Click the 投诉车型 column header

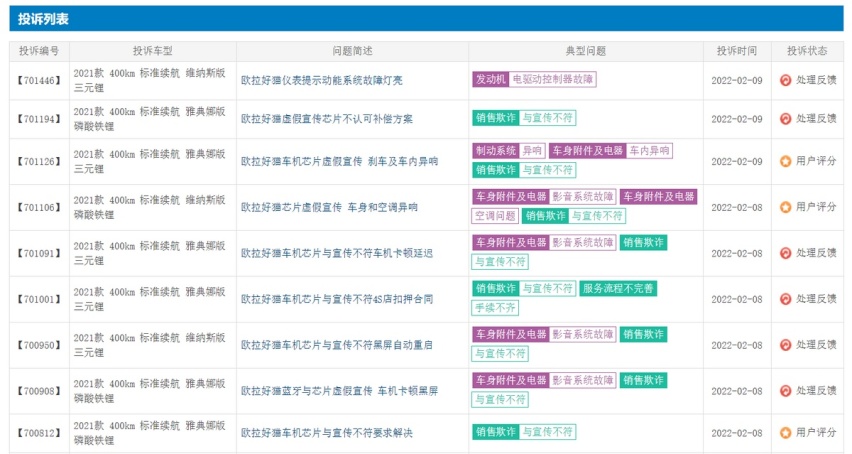[153, 51]
